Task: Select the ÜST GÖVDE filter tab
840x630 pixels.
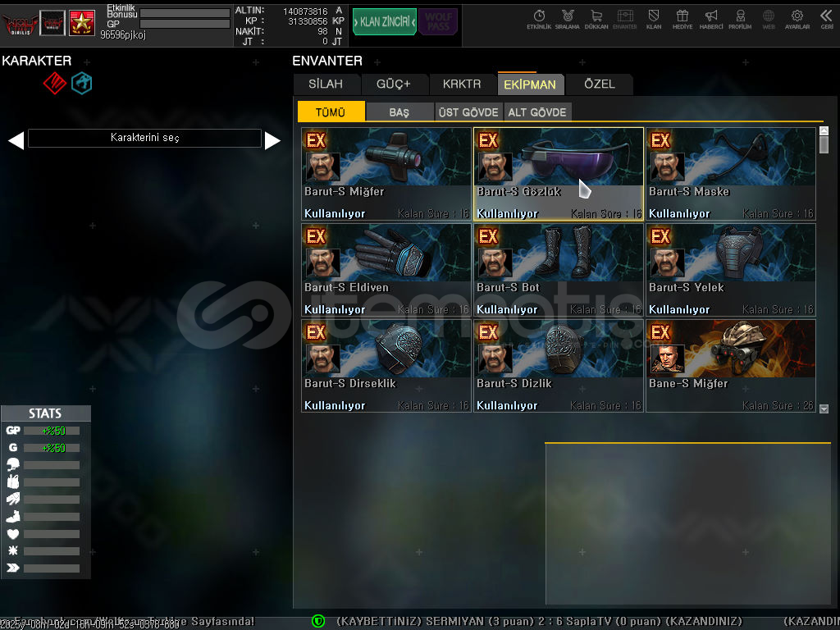Action: pos(468,112)
